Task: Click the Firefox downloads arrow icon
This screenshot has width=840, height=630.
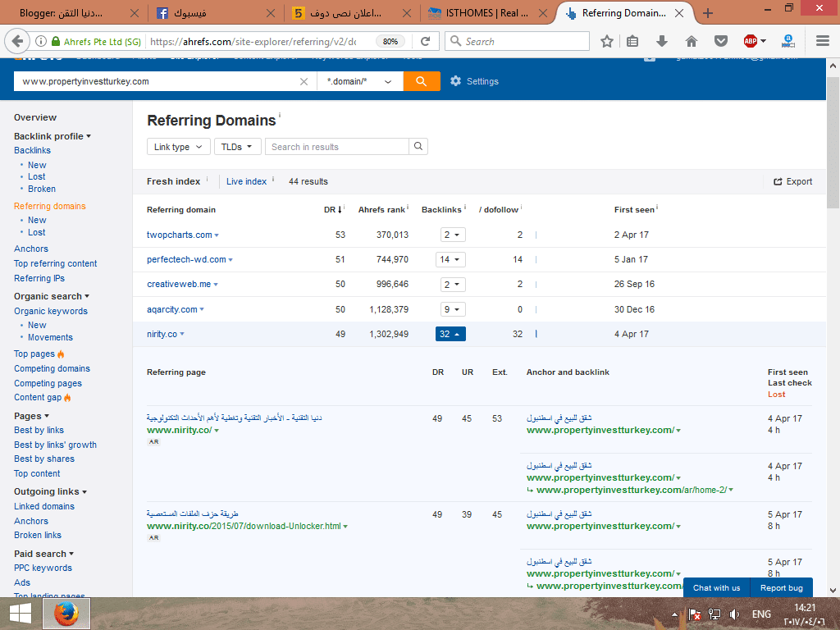Action: pyautogui.click(x=662, y=41)
